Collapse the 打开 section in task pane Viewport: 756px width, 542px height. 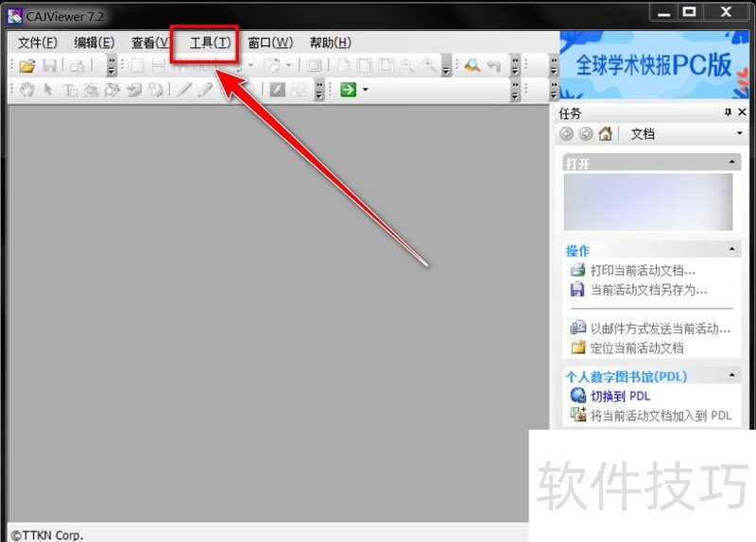point(734,162)
